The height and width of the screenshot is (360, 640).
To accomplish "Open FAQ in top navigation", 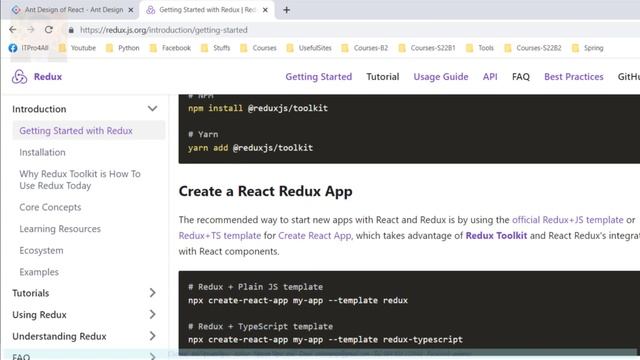I will pos(521,77).
